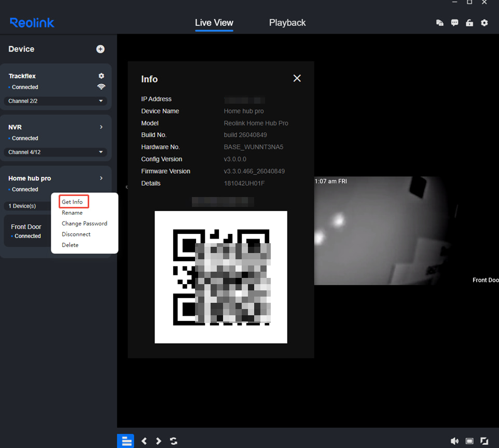Go to next page of cameras
The width and height of the screenshot is (499, 448).
click(x=159, y=441)
